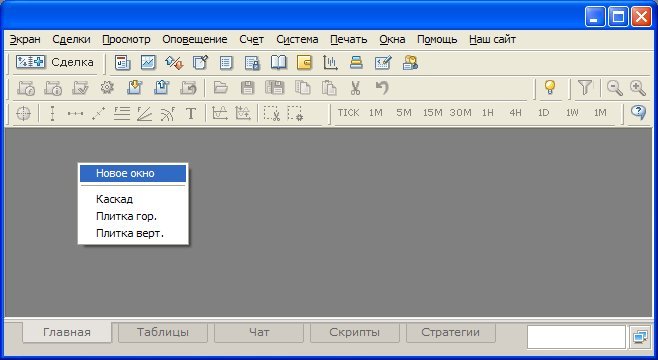Click the folder with return arrow icon
Viewport: 658px width, 360px height.
click(188, 88)
